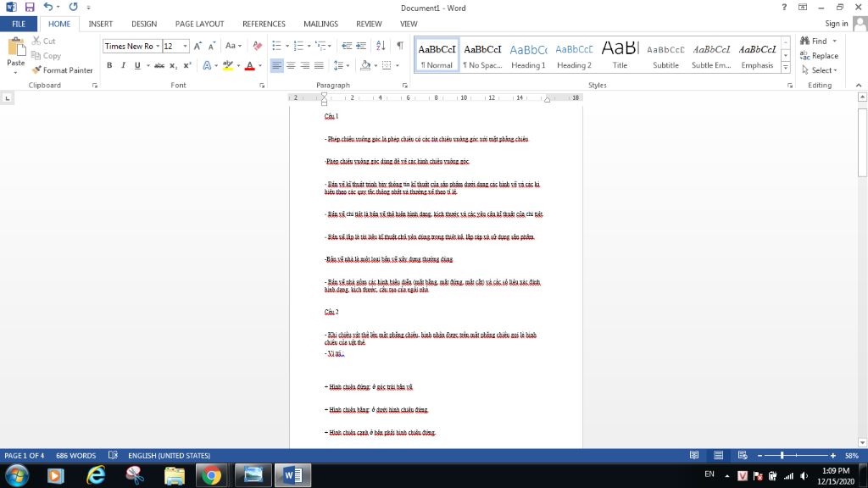This screenshot has width=868, height=488.
Task: Open proofing errors status icon
Action: pyautogui.click(x=113, y=455)
